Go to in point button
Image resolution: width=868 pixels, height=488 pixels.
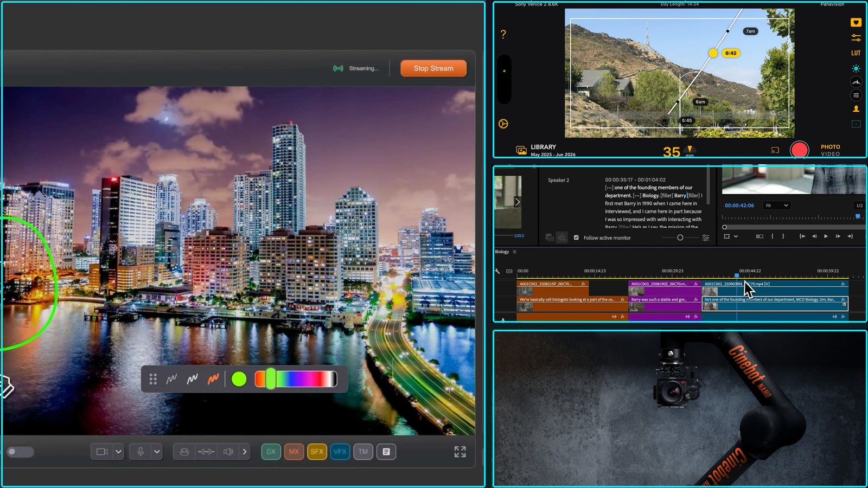802,236
